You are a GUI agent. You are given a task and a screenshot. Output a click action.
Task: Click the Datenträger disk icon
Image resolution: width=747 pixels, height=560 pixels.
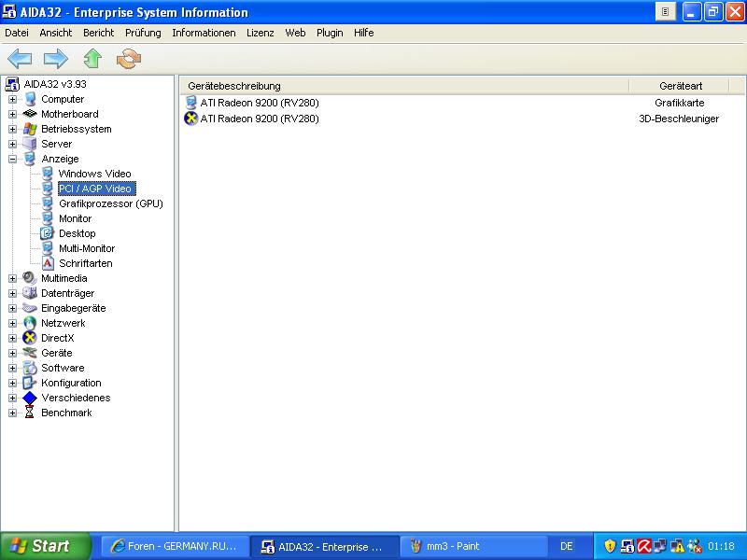coord(30,293)
